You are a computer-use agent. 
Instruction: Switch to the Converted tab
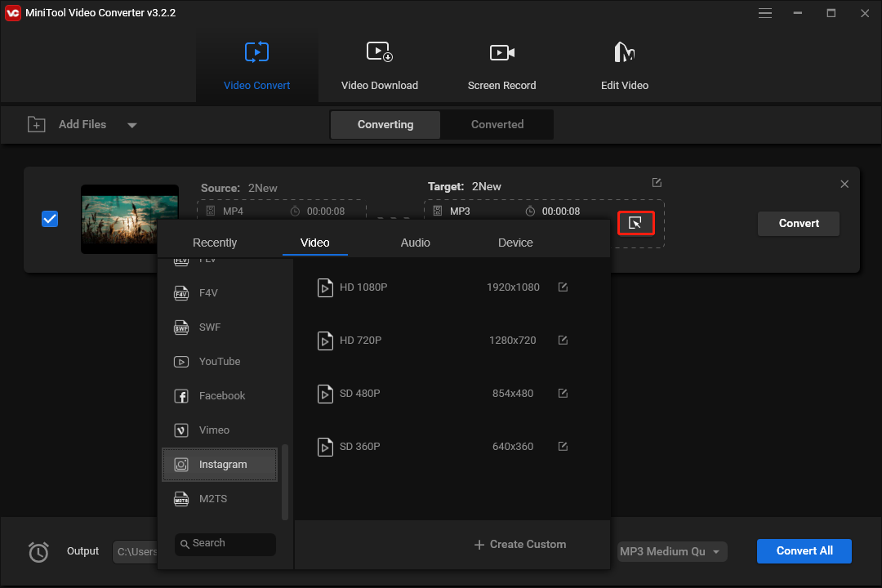point(497,124)
